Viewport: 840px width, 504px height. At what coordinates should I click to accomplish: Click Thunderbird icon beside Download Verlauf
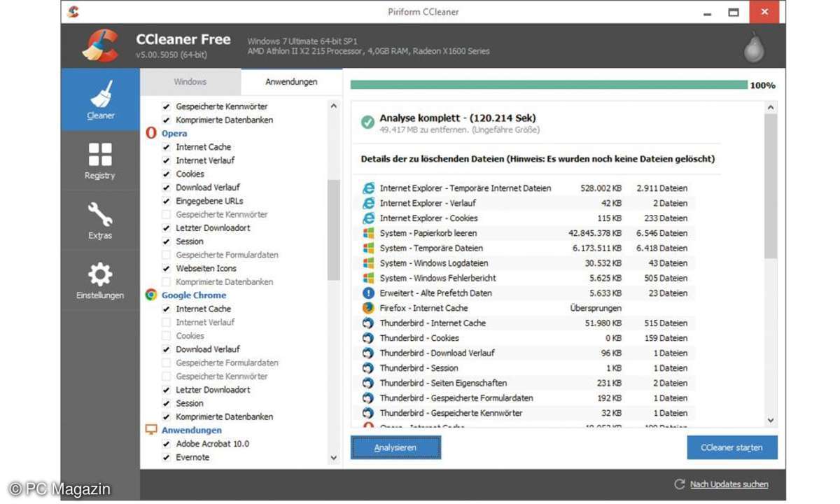coord(368,353)
